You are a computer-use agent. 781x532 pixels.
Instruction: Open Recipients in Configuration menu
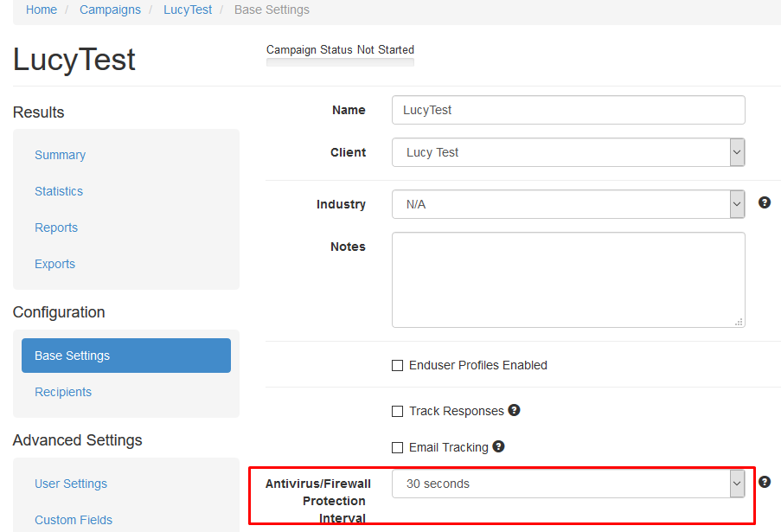(x=63, y=392)
